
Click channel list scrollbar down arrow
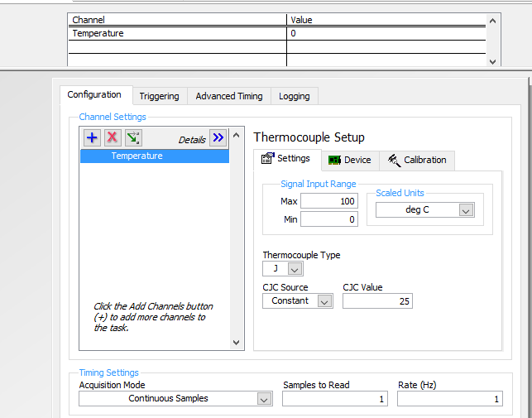coord(237,343)
